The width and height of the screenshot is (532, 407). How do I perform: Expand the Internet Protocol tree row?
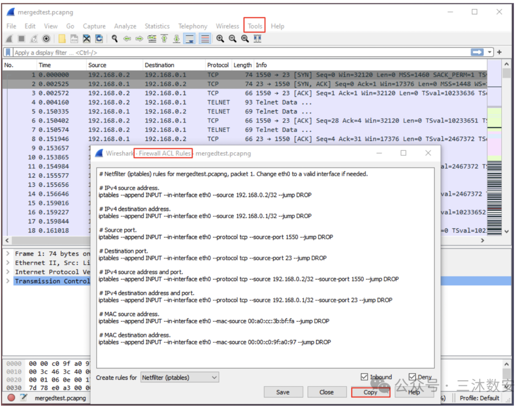7,272
